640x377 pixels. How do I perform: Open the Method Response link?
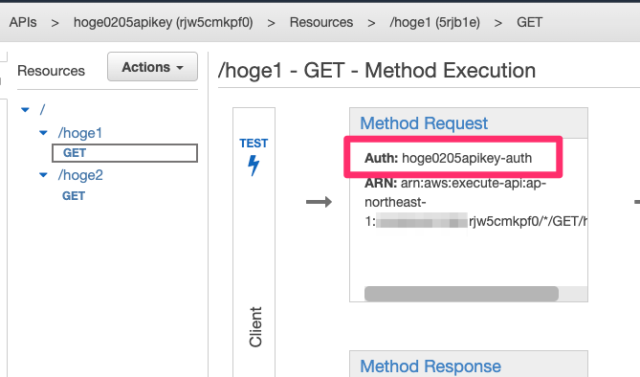point(430,366)
